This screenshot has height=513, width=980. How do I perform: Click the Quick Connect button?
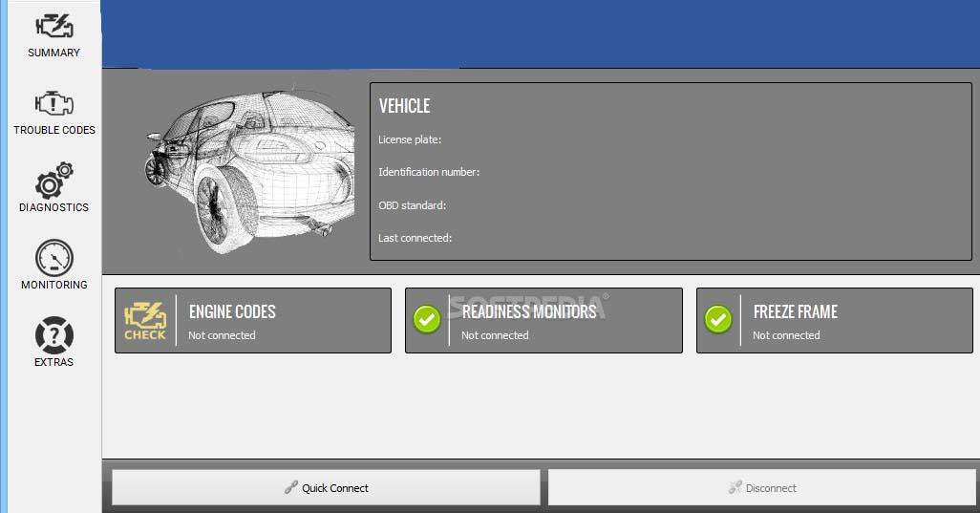coord(326,487)
